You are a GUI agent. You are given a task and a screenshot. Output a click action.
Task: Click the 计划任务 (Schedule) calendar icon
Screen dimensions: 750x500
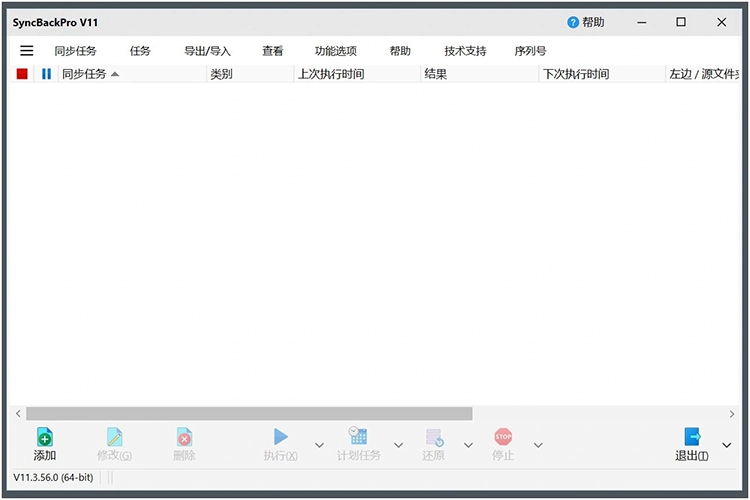358,437
